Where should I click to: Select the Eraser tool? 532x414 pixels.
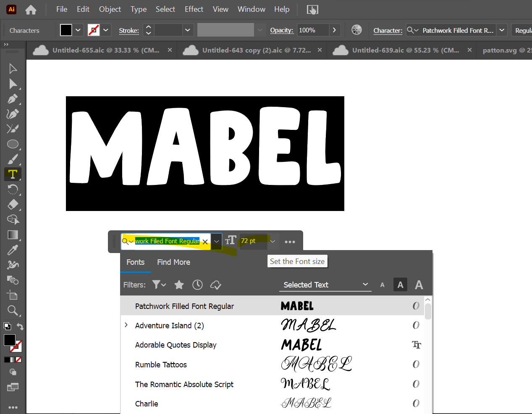pos(13,204)
